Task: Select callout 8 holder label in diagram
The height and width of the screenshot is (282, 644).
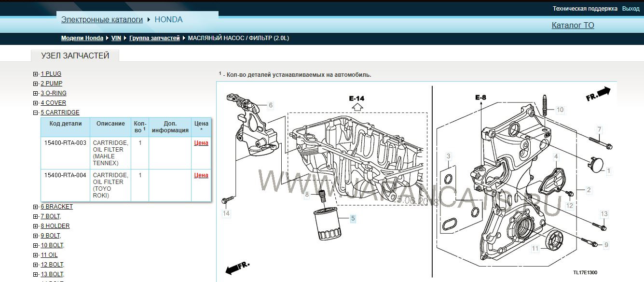Action: [x=306, y=195]
